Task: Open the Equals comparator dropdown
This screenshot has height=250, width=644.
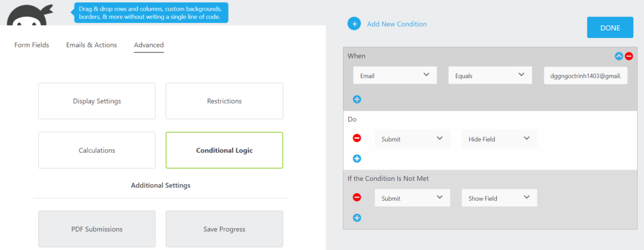Action: coord(490,75)
